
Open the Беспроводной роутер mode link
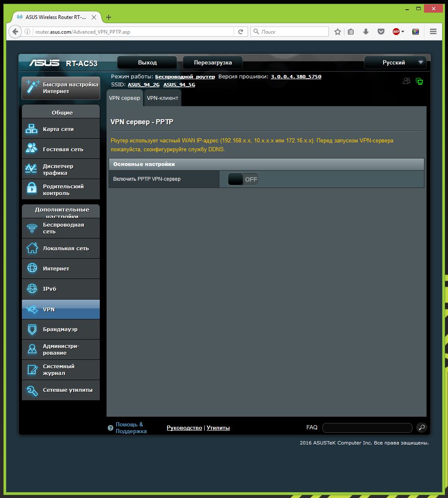point(185,77)
